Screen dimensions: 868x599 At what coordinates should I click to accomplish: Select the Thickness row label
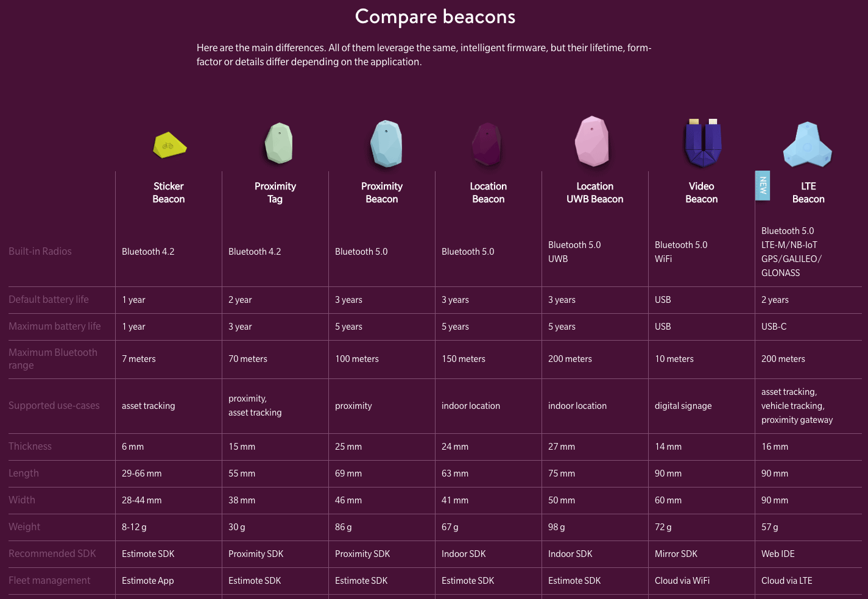(x=30, y=446)
